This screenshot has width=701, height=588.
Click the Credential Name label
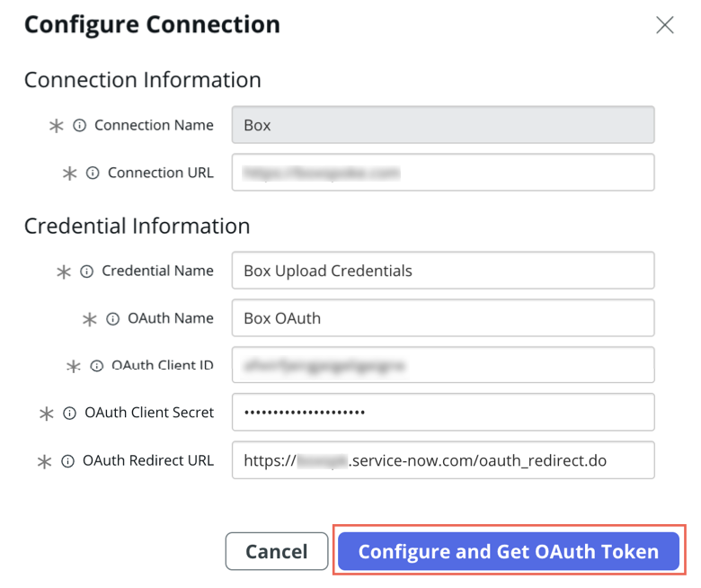pyautogui.click(x=157, y=271)
